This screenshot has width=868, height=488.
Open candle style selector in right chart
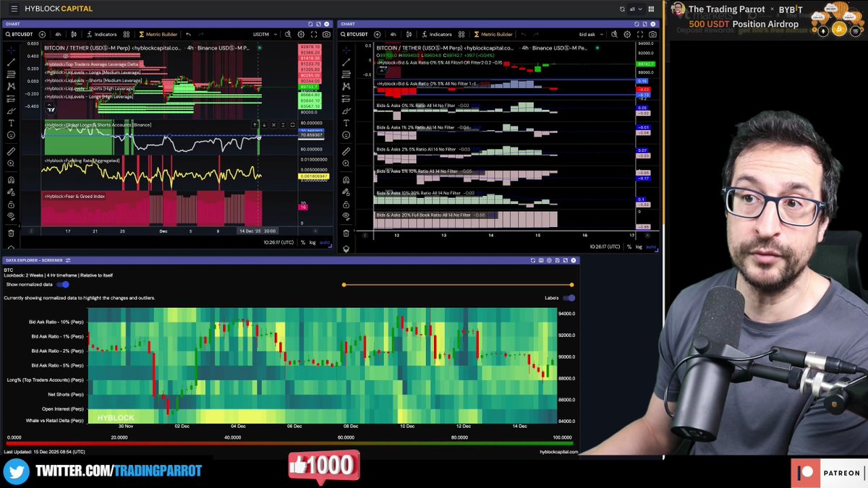pyautogui.click(x=408, y=34)
